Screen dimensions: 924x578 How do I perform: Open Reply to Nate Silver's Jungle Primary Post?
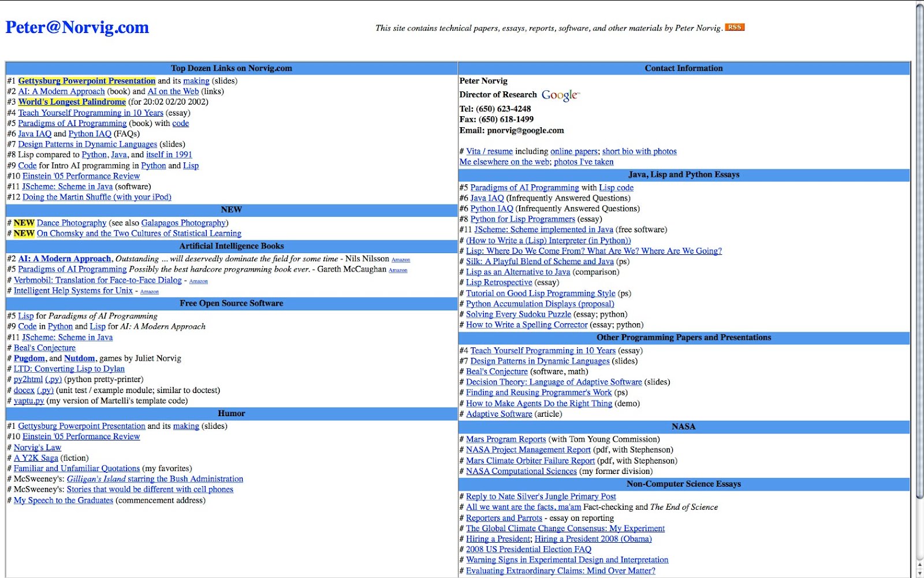tap(541, 497)
